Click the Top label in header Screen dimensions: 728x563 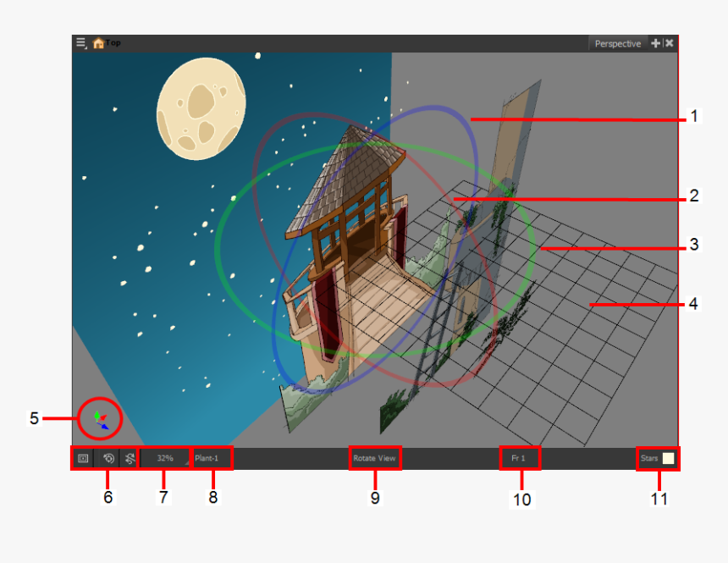click(x=113, y=42)
